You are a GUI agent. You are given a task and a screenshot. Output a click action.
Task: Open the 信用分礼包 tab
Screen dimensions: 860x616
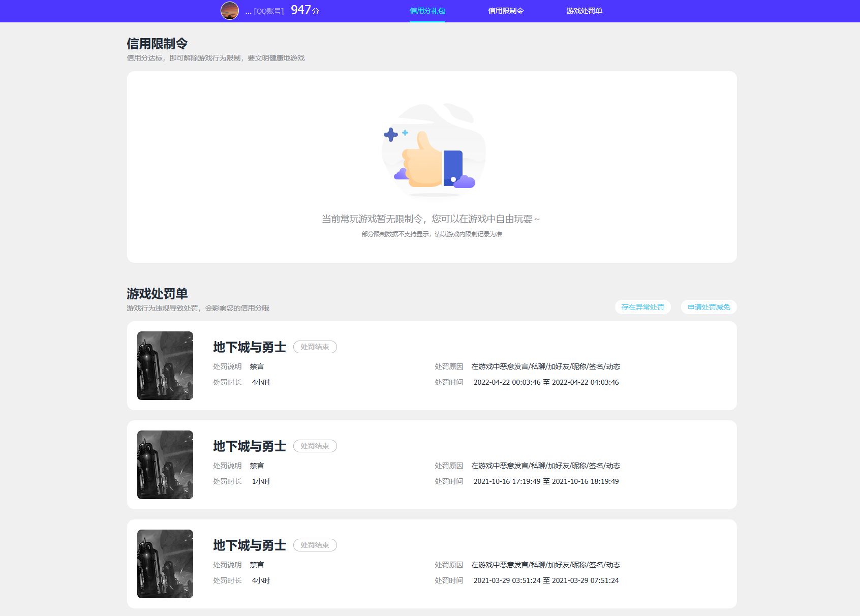click(426, 10)
